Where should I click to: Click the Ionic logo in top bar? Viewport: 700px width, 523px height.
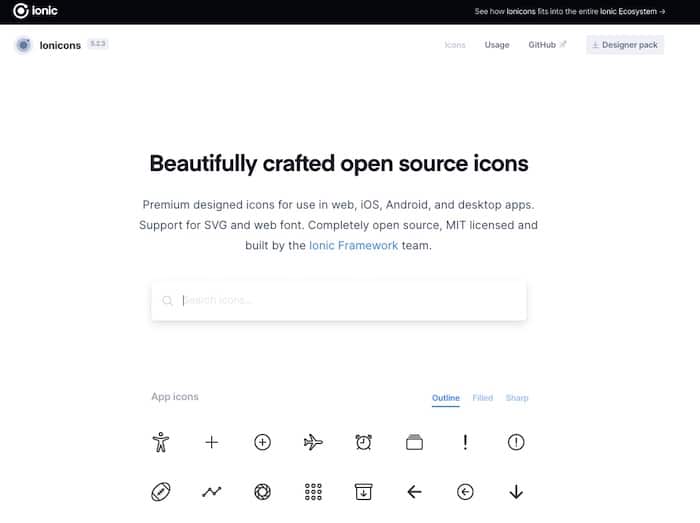[35, 11]
